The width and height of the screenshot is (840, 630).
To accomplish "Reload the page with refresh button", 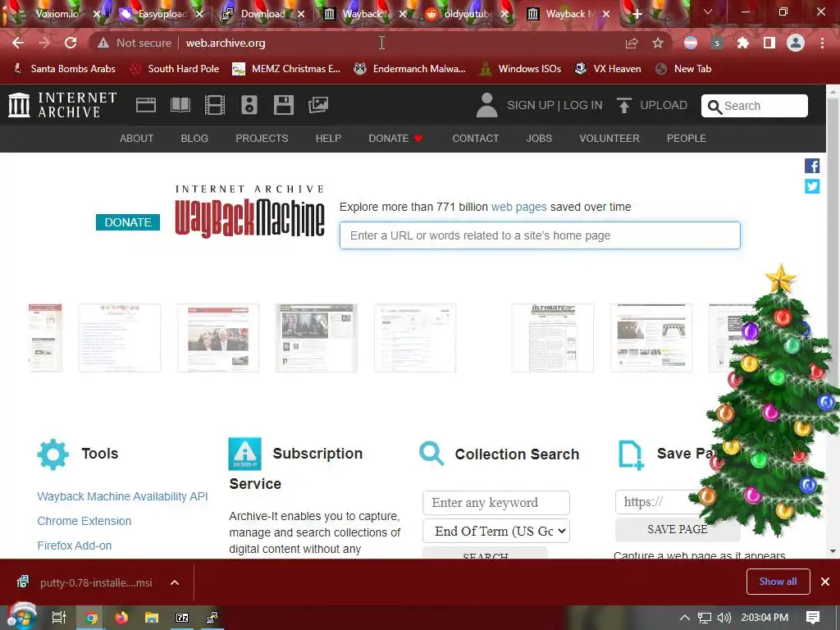I will (71, 43).
